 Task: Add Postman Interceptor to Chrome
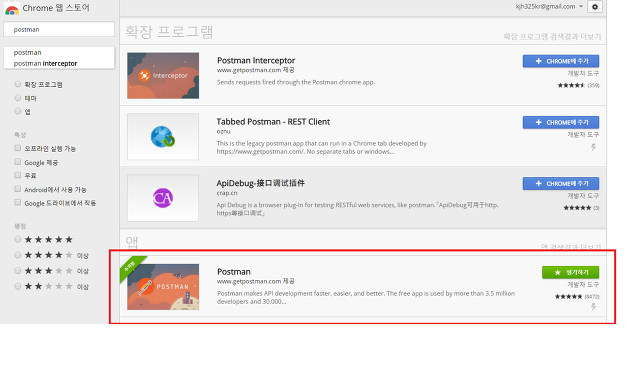pyautogui.click(x=561, y=61)
